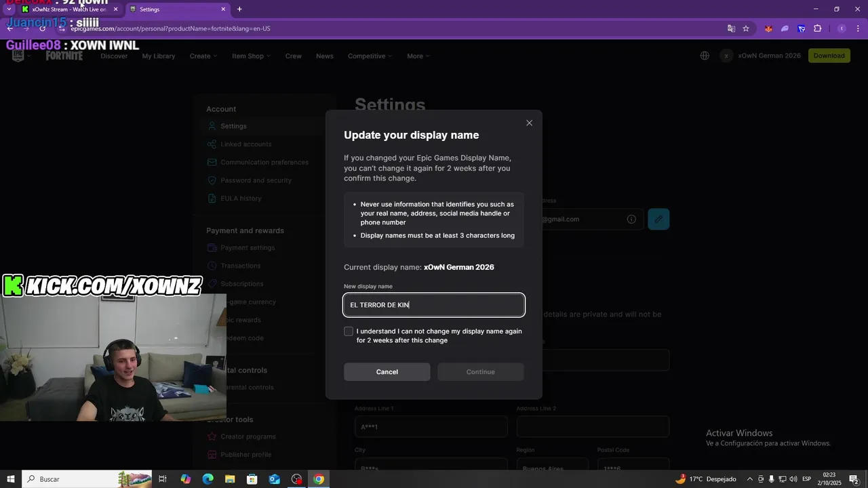The width and height of the screenshot is (868, 488).
Task: Open the tab search dropdown arrow
Action: pyautogui.click(x=9, y=9)
